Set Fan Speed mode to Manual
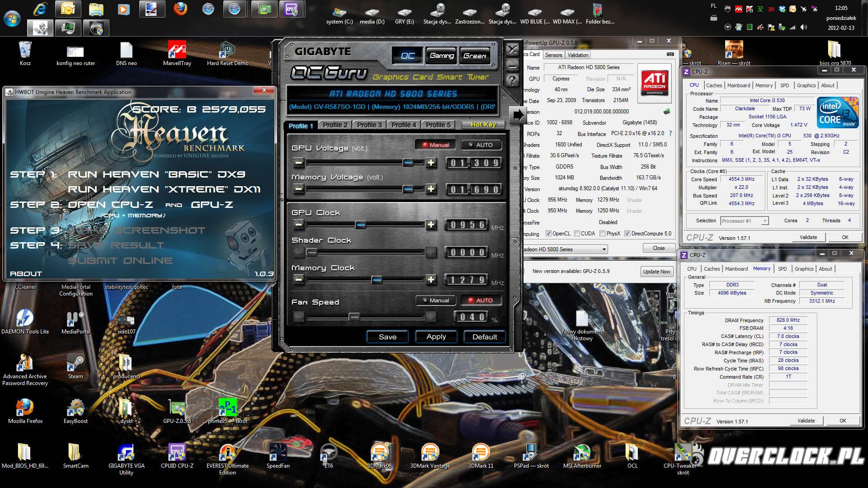Image resolution: width=868 pixels, height=488 pixels. tap(435, 300)
